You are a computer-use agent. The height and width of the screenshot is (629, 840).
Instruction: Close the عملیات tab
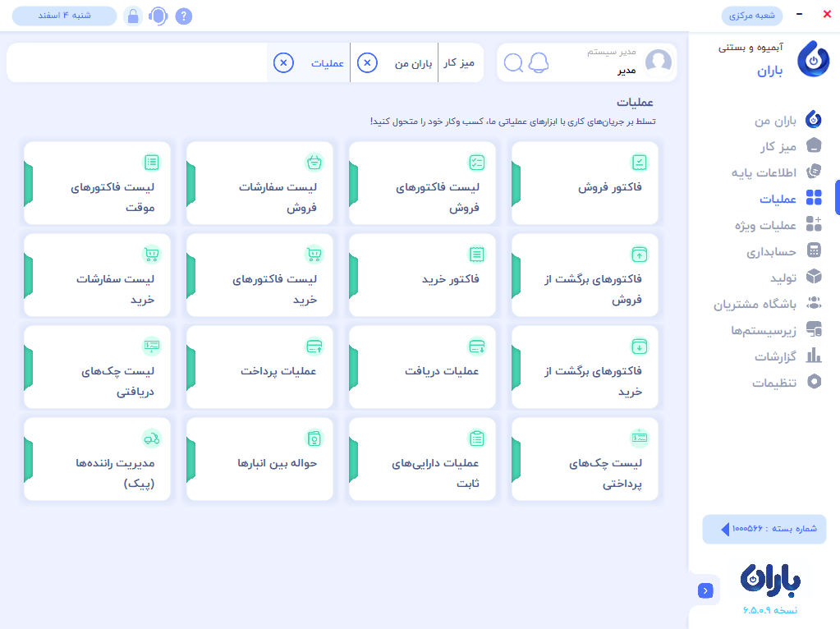pyautogui.click(x=283, y=62)
